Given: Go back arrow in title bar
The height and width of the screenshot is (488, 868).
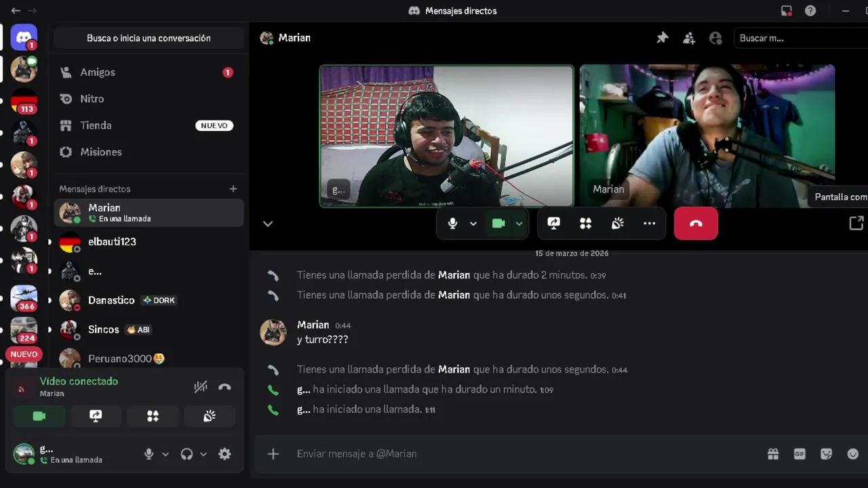Looking at the screenshot, I should pos(15,11).
